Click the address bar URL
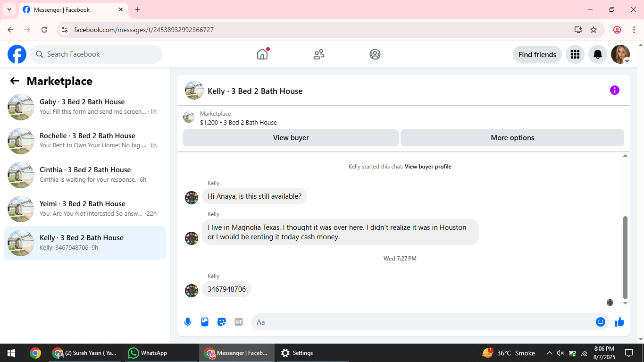 144,30
